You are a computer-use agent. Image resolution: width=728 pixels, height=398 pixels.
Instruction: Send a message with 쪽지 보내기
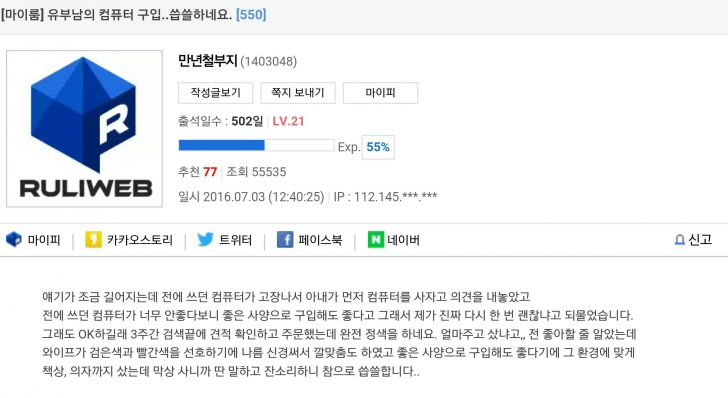pyautogui.click(x=298, y=93)
